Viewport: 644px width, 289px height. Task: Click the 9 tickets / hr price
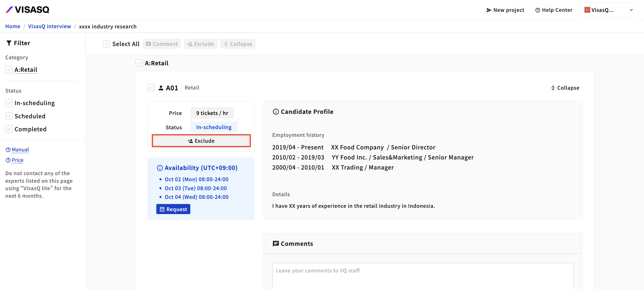tap(212, 113)
